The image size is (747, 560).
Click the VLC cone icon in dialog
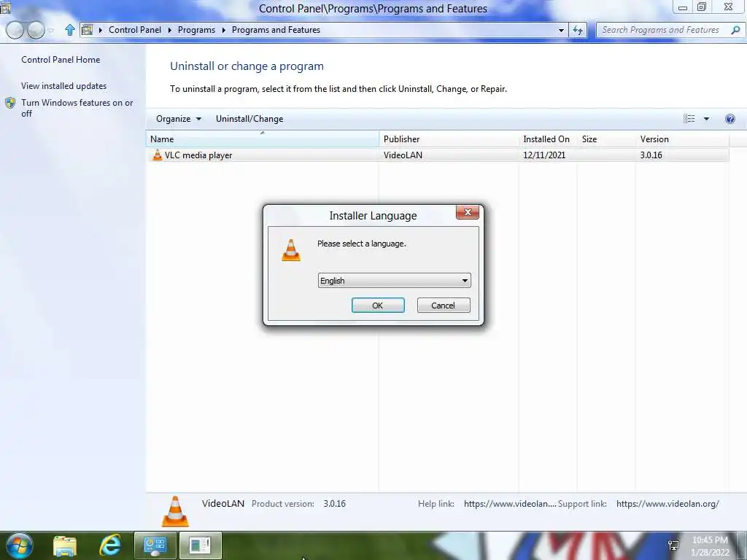tap(290, 250)
